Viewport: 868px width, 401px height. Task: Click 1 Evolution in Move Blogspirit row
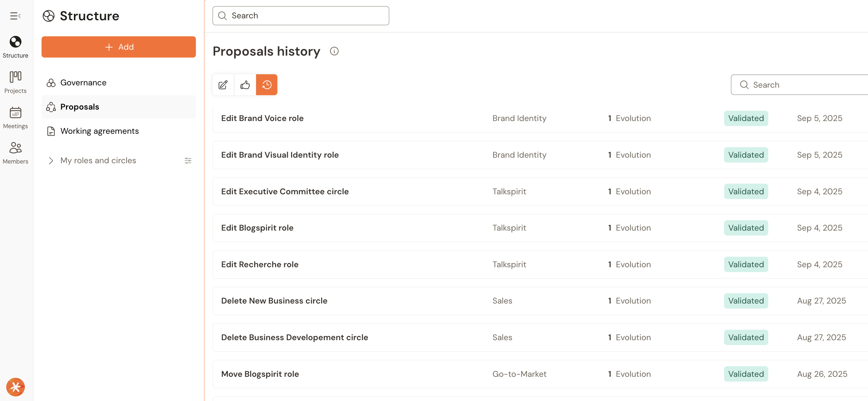coord(629,374)
